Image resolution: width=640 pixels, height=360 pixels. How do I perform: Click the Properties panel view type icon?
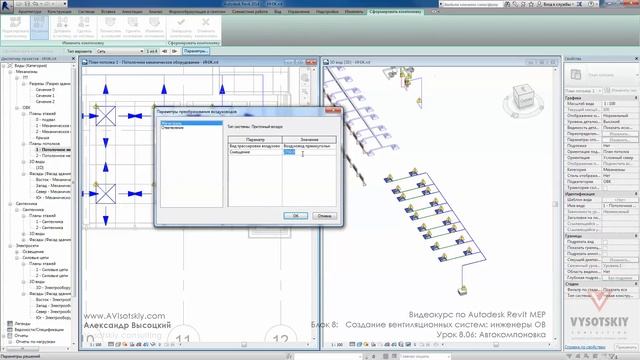coord(576,74)
